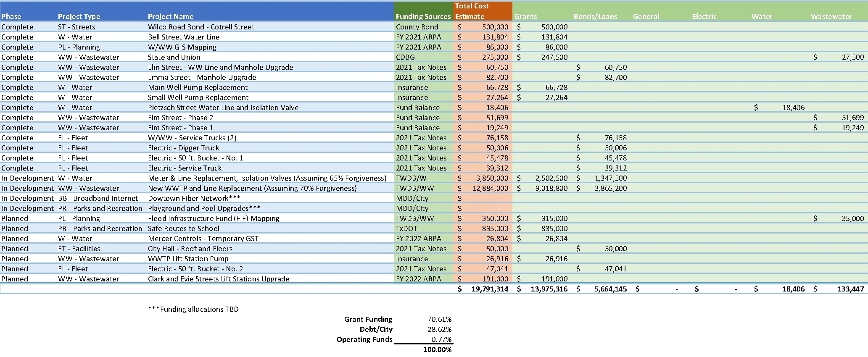Image resolution: width=868 pixels, height=357 pixels.
Task: Select the Funding allocations TBD footnote
Action: [193, 309]
